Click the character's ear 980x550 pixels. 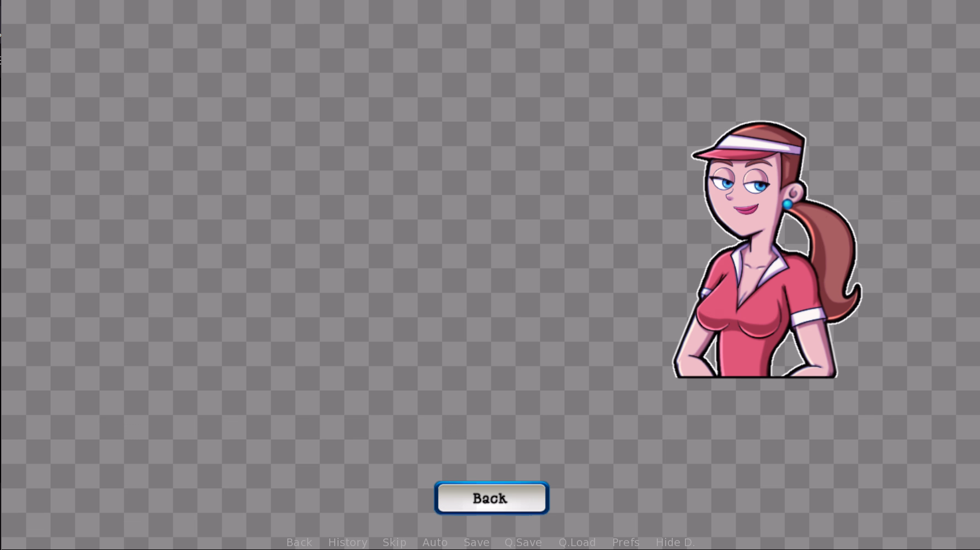[794, 192]
